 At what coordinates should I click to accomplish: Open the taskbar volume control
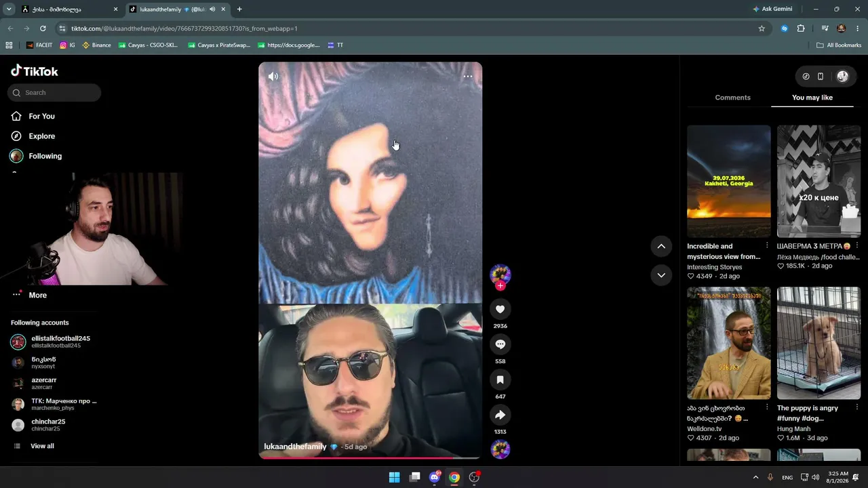(816, 477)
